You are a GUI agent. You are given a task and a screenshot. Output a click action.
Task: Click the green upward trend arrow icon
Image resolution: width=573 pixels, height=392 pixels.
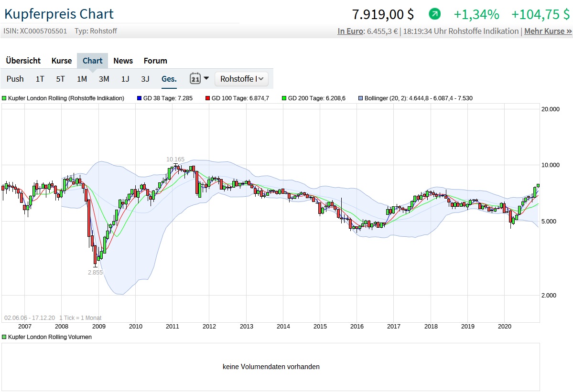coord(434,14)
